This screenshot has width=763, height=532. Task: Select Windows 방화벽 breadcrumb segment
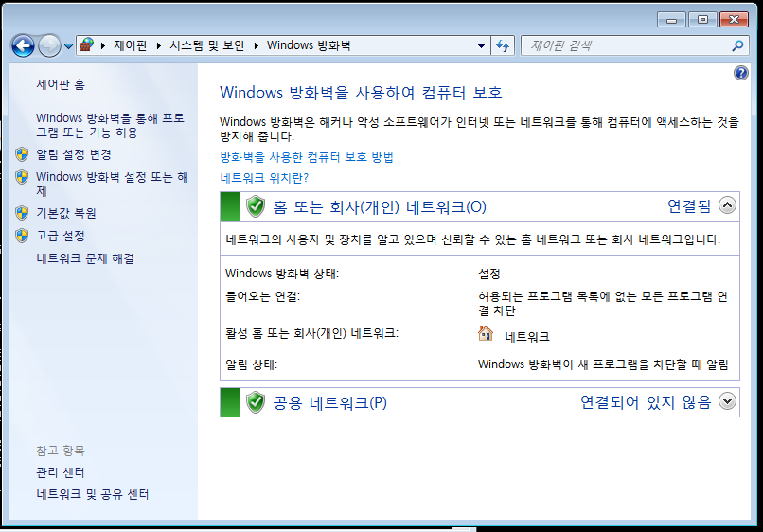click(x=309, y=45)
